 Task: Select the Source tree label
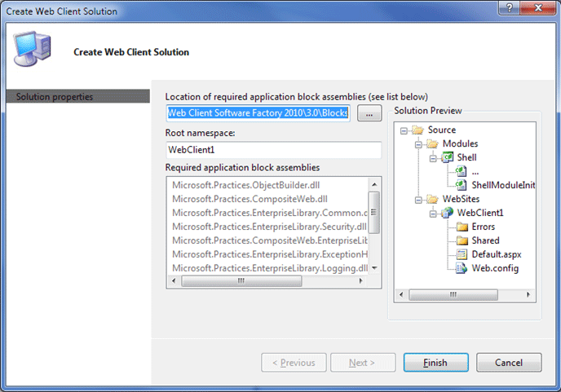pyautogui.click(x=442, y=130)
